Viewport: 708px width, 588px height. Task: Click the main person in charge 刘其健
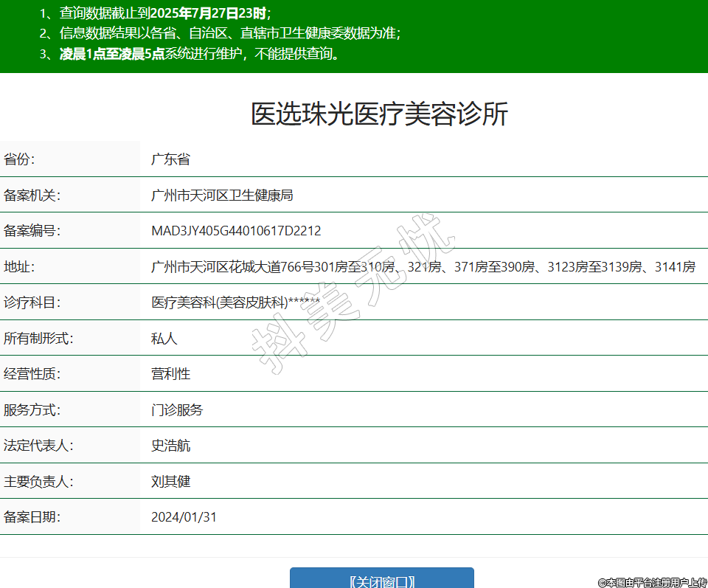(170, 482)
